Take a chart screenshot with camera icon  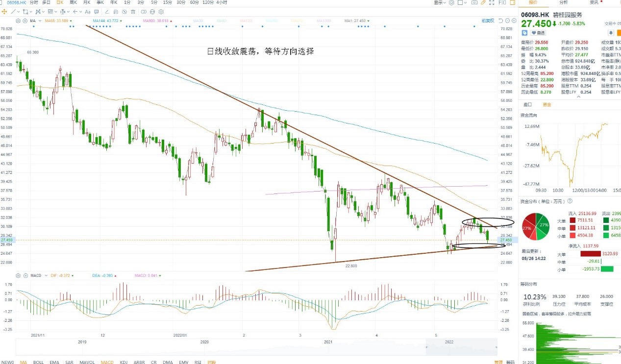(474, 2)
